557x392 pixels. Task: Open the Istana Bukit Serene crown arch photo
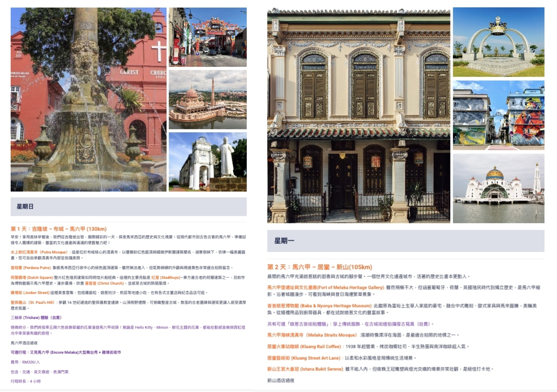(498, 42)
